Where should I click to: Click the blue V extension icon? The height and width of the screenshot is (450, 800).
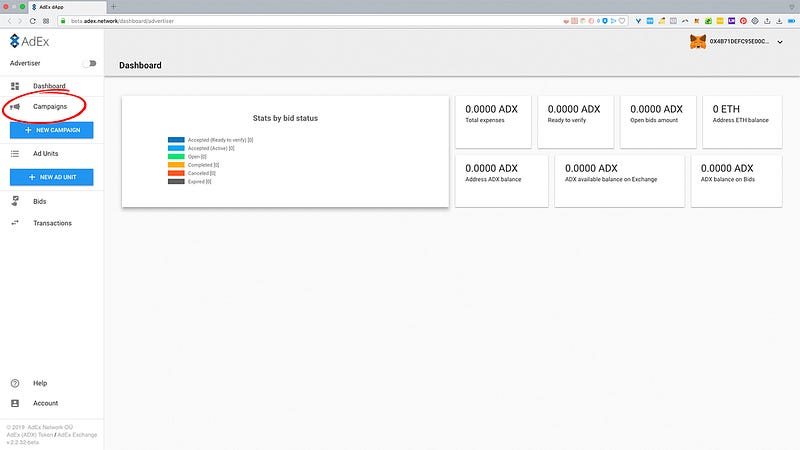[638, 21]
